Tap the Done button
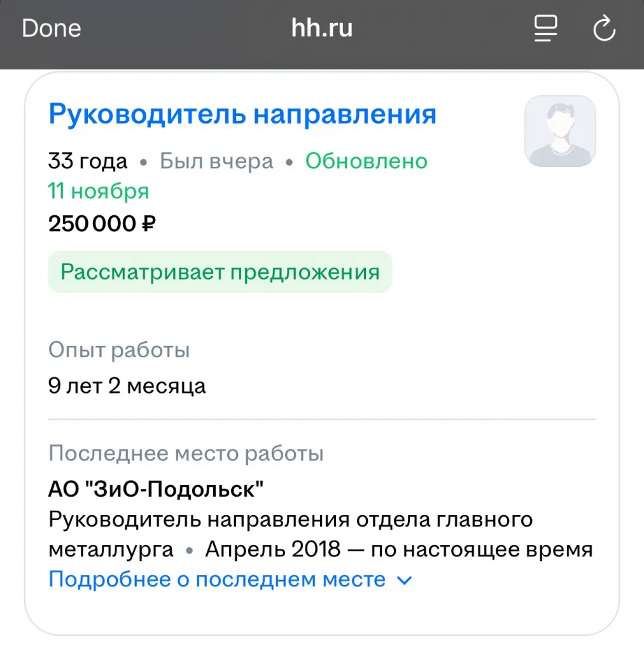Viewport: 644px width, 652px height. tap(52, 29)
